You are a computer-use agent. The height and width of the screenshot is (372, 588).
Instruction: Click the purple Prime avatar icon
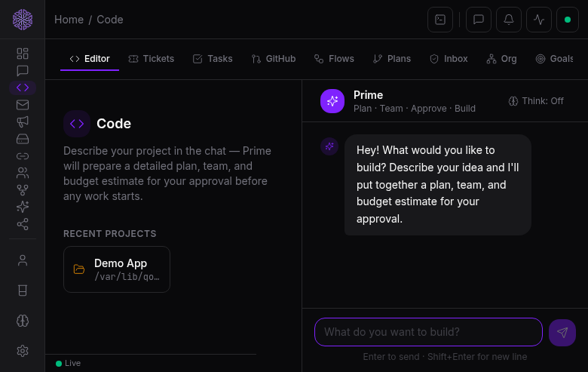[x=332, y=101]
